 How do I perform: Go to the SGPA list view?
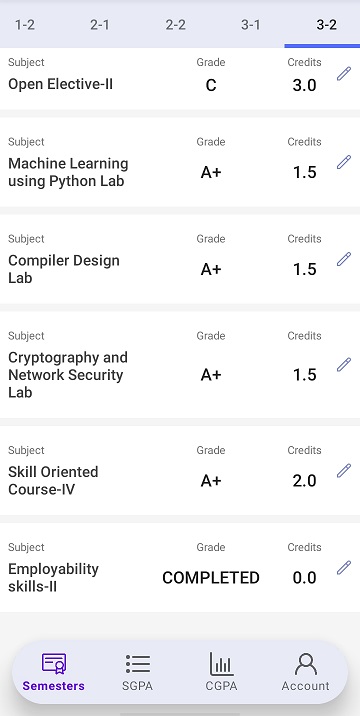click(138, 672)
